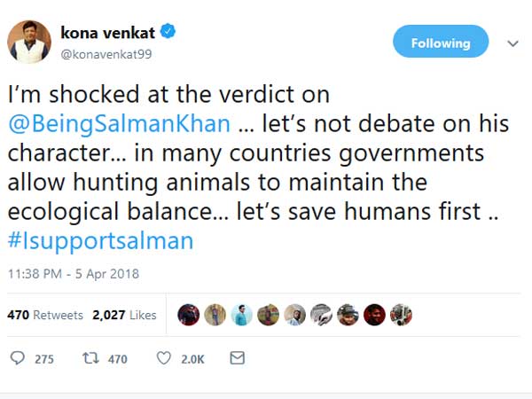
Task: Click the kona venkat display name
Action: [x=107, y=32]
